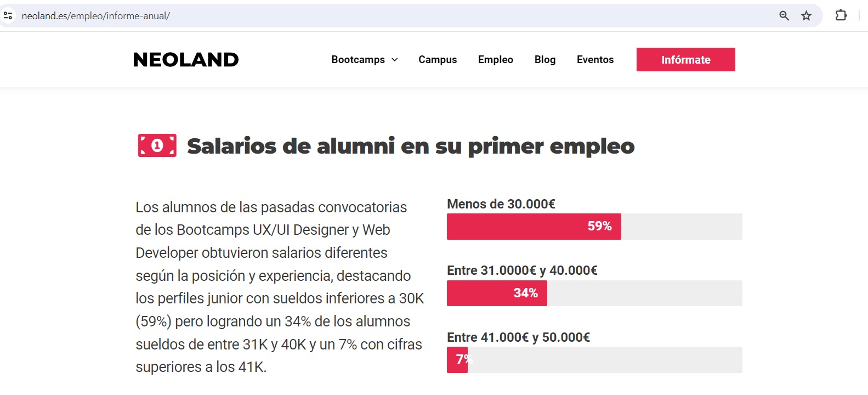Click the 59% salary progress bar

point(594,227)
